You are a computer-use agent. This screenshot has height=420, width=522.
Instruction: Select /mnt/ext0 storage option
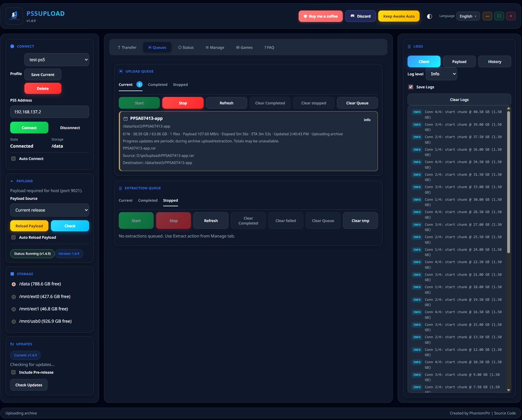coord(13,296)
